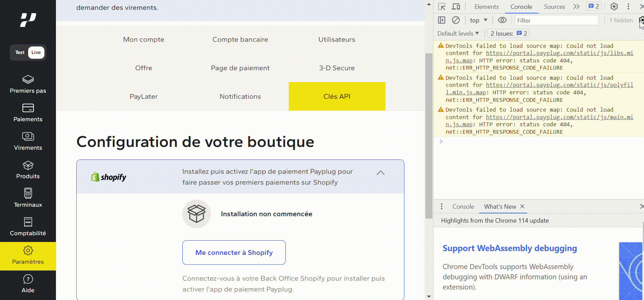Image resolution: width=644 pixels, height=300 pixels.
Task: Open DevTools Sources tab
Action: (555, 7)
